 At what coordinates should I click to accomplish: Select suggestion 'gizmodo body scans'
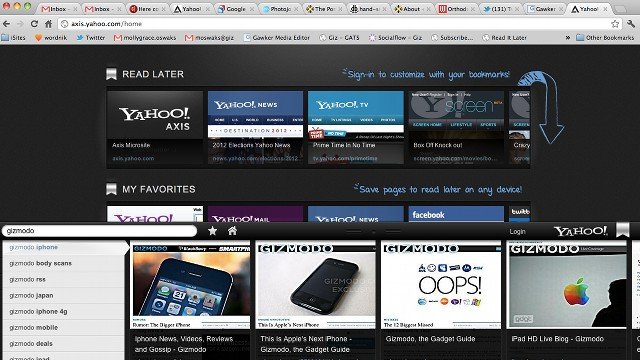(63, 263)
